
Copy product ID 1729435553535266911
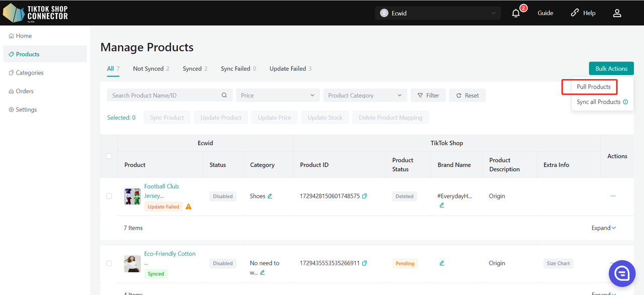click(364, 263)
